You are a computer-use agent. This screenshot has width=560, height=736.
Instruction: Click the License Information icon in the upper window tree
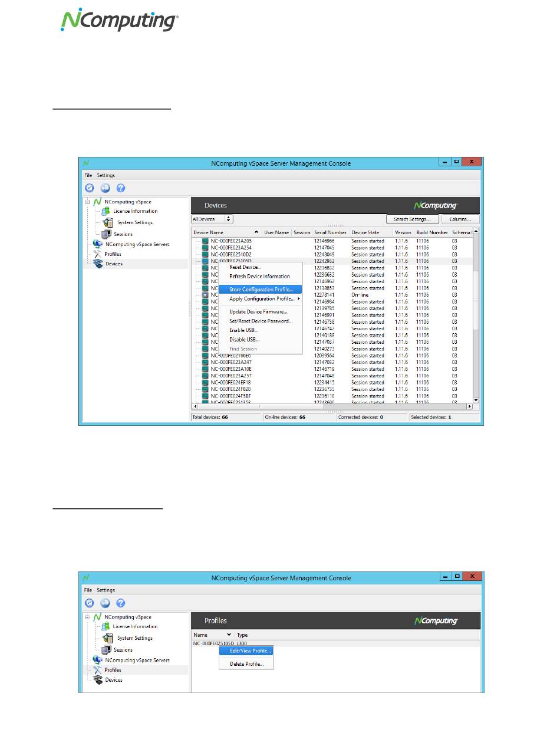(106, 211)
